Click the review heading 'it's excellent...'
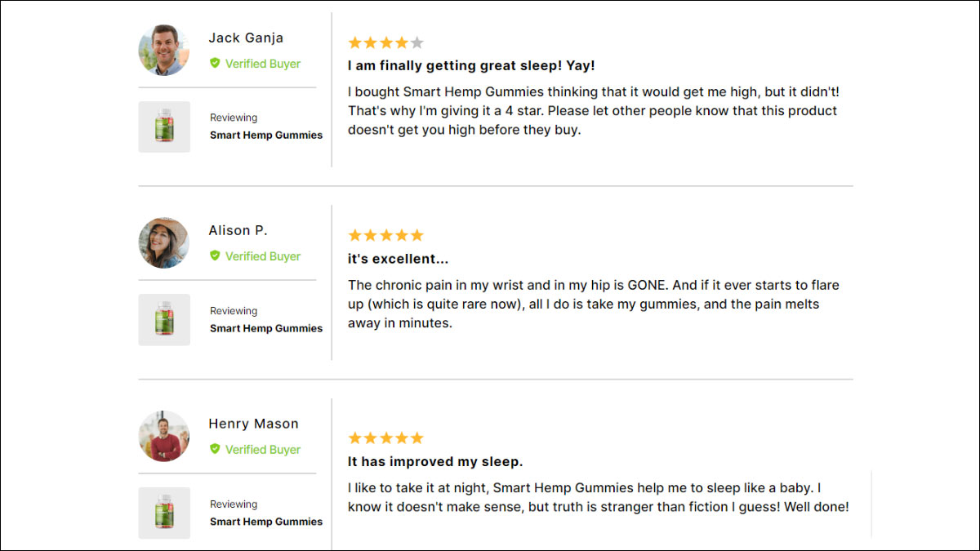980x551 pixels. pos(398,258)
